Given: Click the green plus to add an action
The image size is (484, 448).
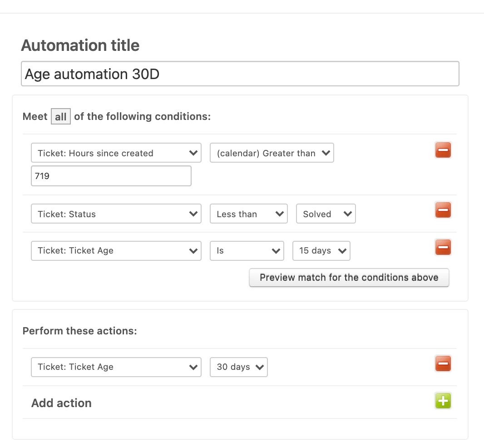Looking at the screenshot, I should point(443,401).
